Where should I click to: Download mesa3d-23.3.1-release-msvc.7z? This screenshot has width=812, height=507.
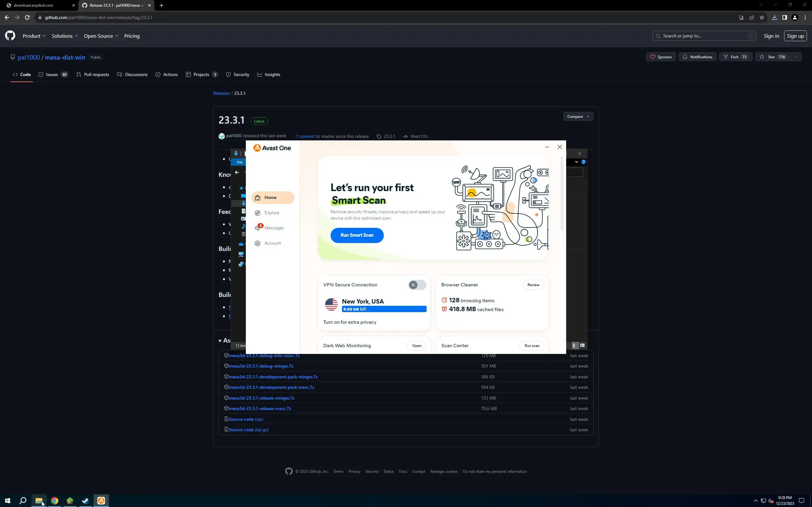[x=260, y=408]
